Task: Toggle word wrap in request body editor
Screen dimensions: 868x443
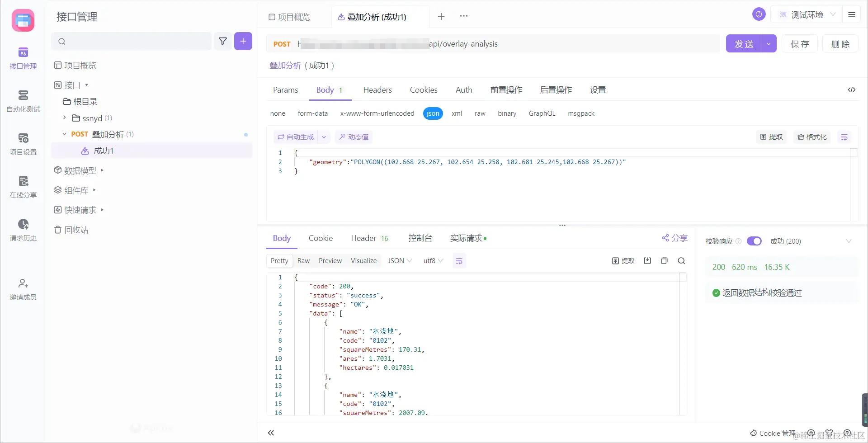Action: [x=844, y=137]
